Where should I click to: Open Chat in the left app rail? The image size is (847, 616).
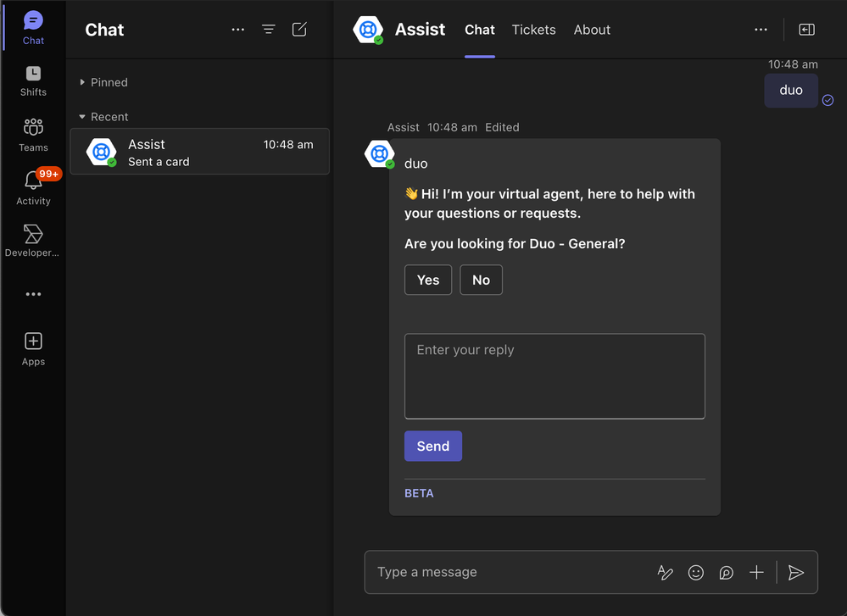pos(33,28)
